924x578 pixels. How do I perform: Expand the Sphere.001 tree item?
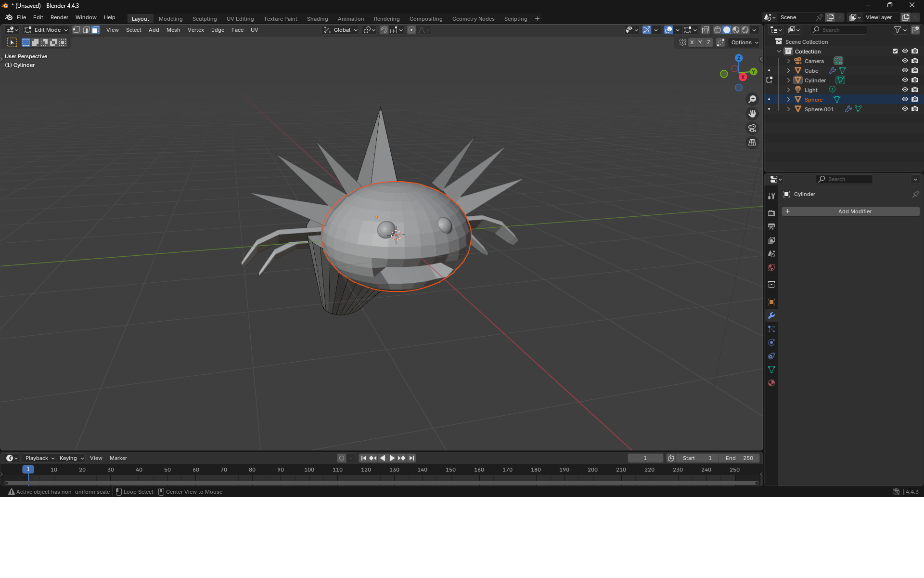(x=788, y=109)
